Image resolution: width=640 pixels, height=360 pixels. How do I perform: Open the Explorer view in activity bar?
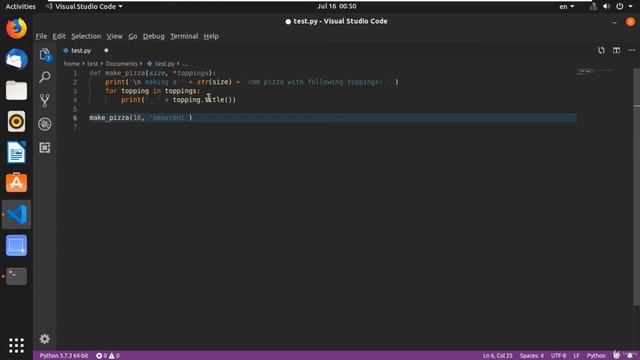pos(45,54)
